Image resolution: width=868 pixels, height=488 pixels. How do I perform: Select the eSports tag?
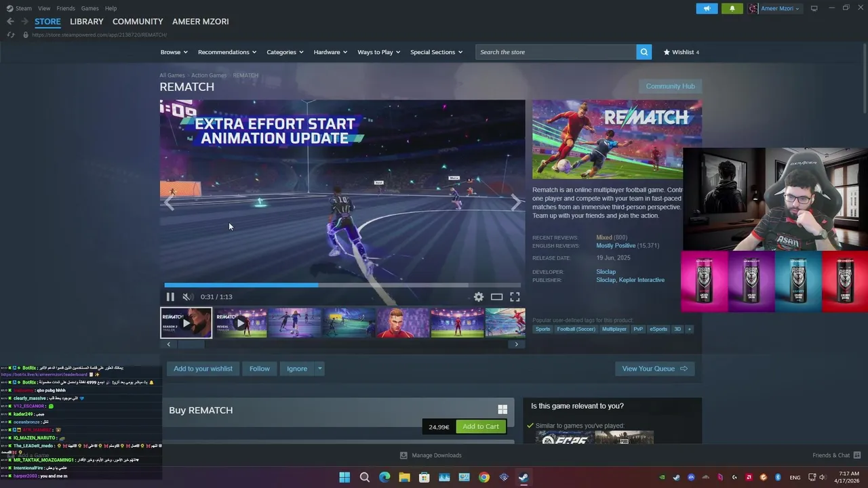(658, 329)
